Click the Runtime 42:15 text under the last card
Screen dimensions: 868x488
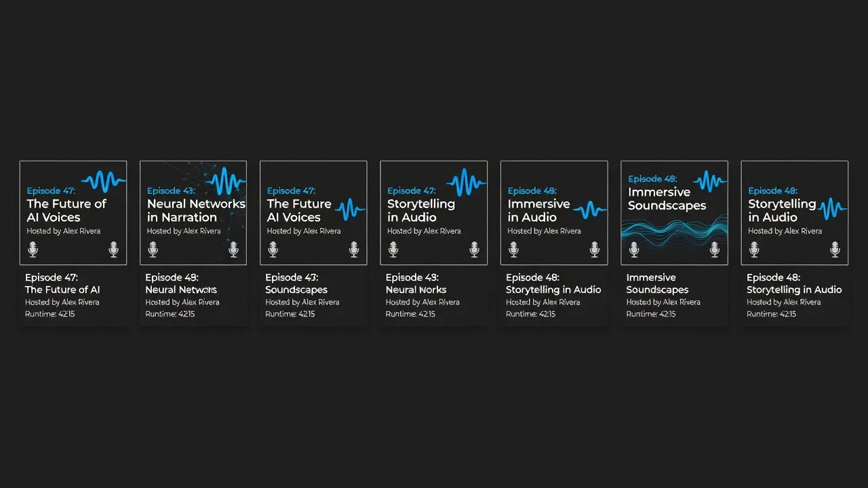[771, 314]
